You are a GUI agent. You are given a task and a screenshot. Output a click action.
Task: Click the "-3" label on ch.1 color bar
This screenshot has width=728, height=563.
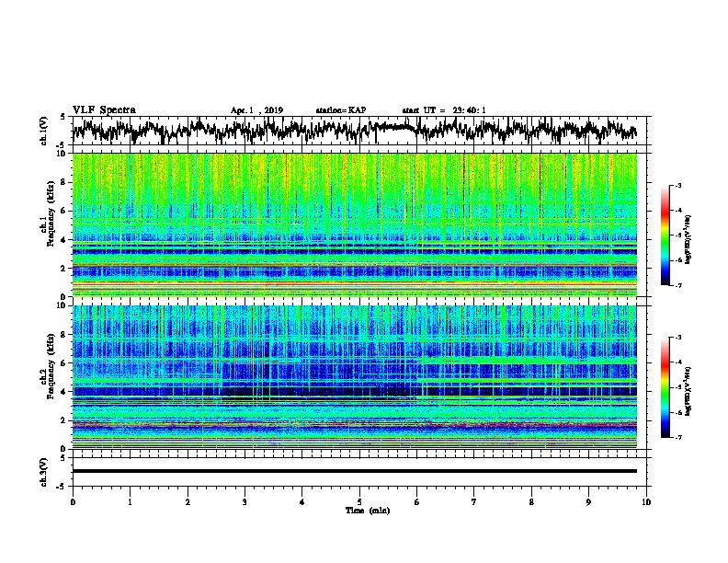pos(677,186)
